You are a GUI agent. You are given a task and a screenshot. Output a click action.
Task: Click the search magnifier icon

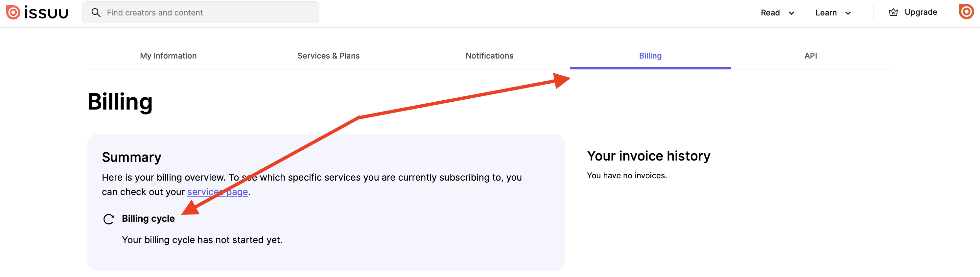(x=96, y=13)
